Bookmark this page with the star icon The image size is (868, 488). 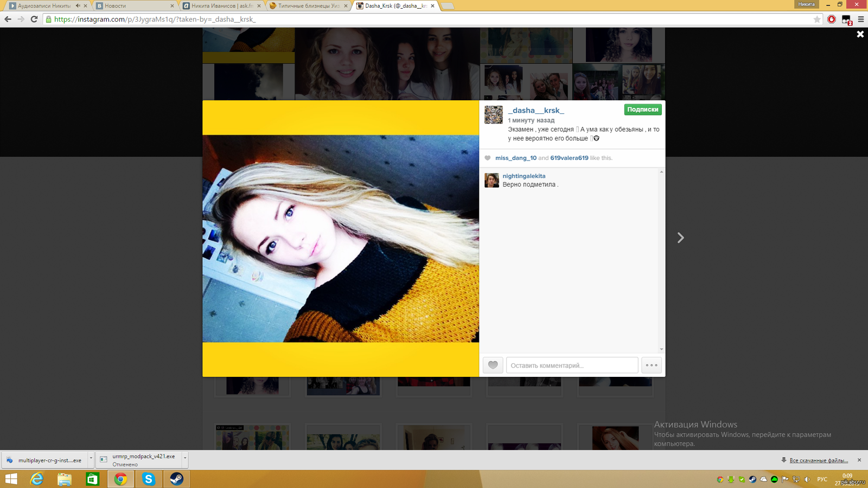[817, 20]
